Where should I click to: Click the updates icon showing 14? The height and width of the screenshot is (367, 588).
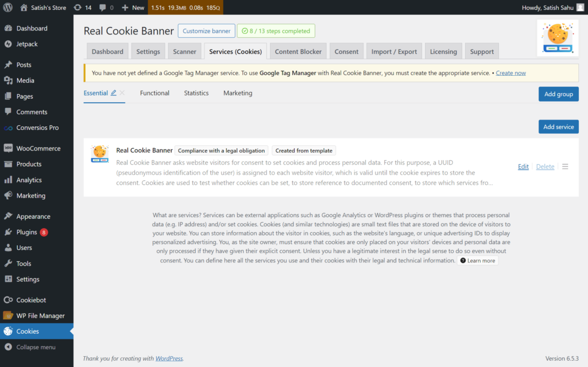[78, 7]
